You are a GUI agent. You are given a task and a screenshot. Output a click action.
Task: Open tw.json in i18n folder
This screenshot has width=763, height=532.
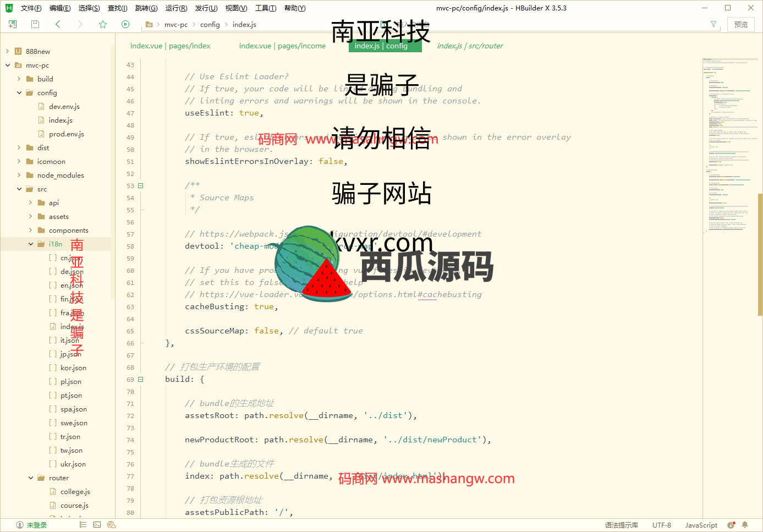[x=72, y=450]
